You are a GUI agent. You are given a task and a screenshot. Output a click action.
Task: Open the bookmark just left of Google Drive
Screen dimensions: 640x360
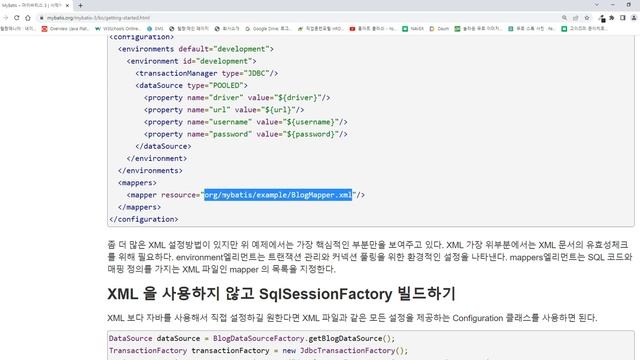227,29
